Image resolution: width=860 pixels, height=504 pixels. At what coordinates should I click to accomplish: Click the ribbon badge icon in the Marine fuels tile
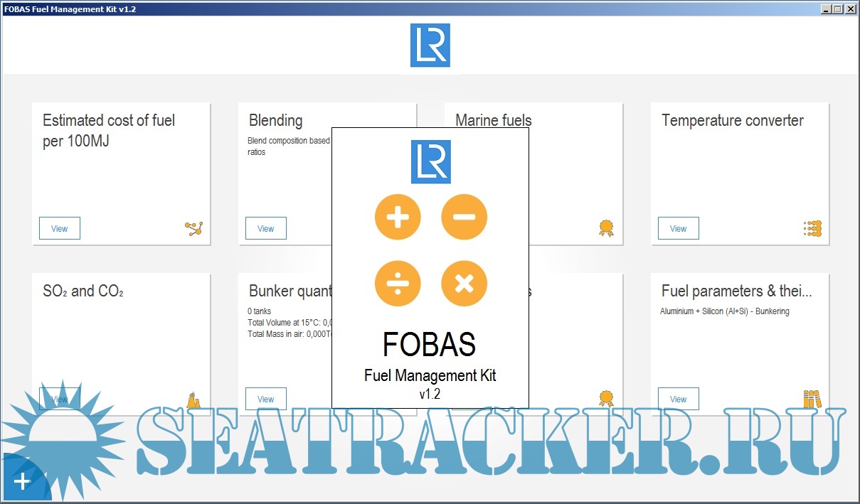[606, 228]
